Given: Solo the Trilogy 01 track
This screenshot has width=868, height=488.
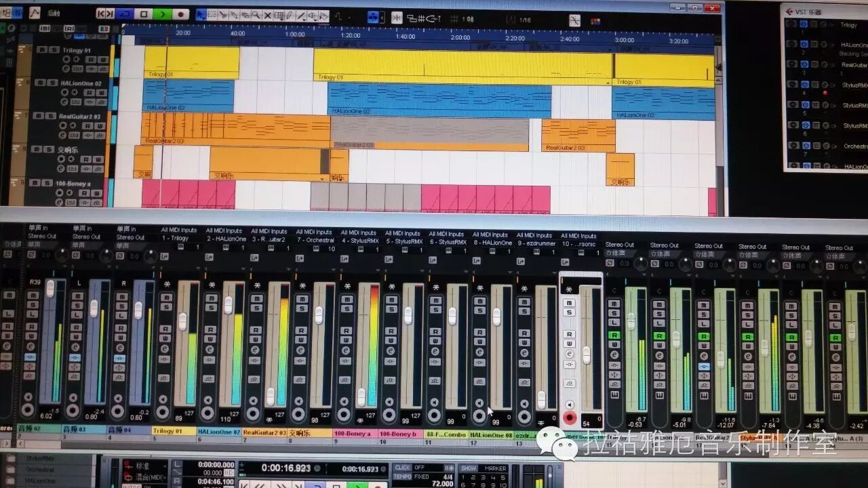Looking at the screenshot, I should tap(54, 50).
